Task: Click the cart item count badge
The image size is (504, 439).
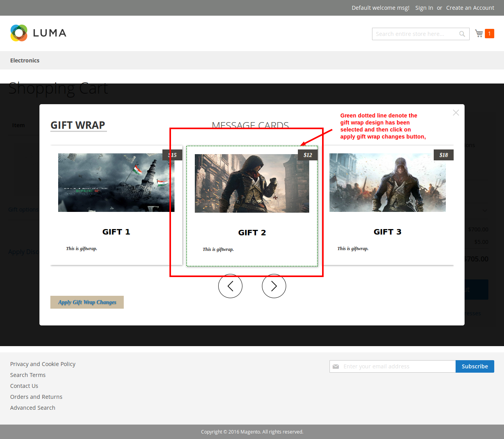Action: [490, 34]
